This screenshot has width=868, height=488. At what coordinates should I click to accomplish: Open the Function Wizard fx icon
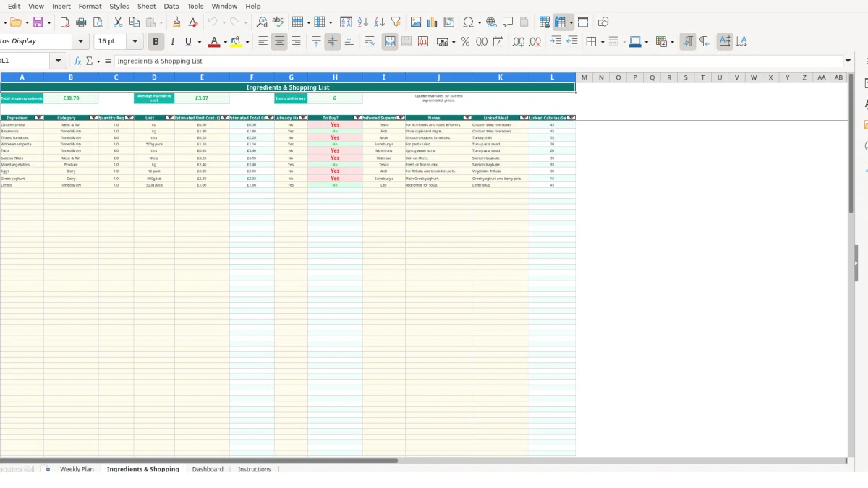tap(77, 61)
